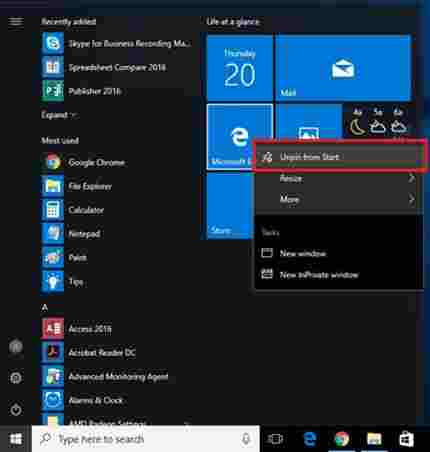Launch the Paint app icon
Screen dimensions: 430x452
pos(53,257)
